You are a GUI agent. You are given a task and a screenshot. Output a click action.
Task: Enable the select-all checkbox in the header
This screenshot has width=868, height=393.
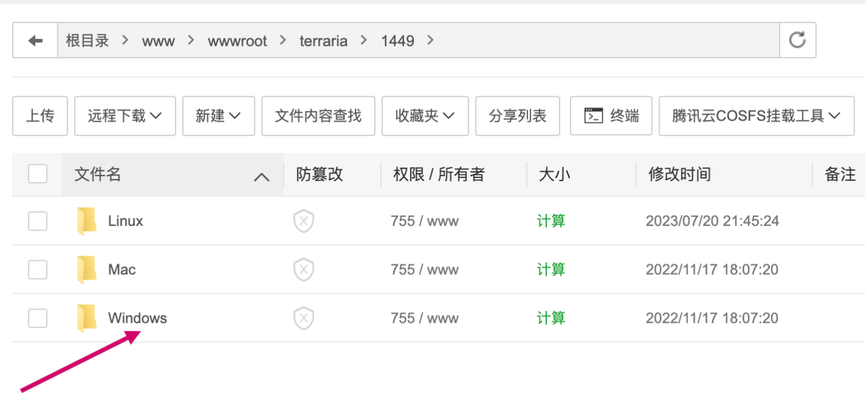coord(38,174)
